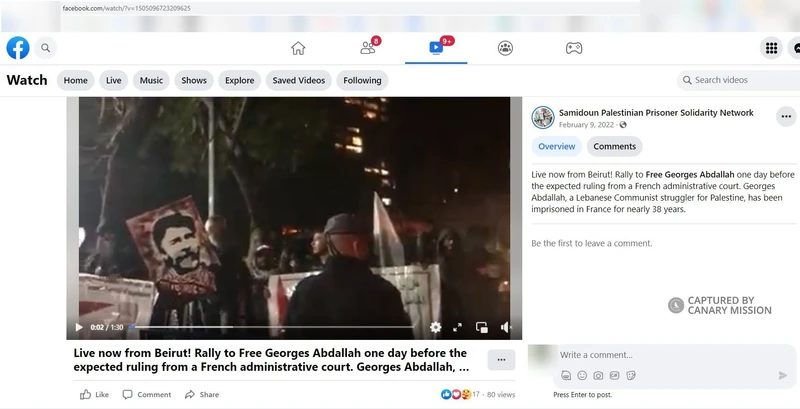Open Friends icon with notification badge

tap(368, 48)
